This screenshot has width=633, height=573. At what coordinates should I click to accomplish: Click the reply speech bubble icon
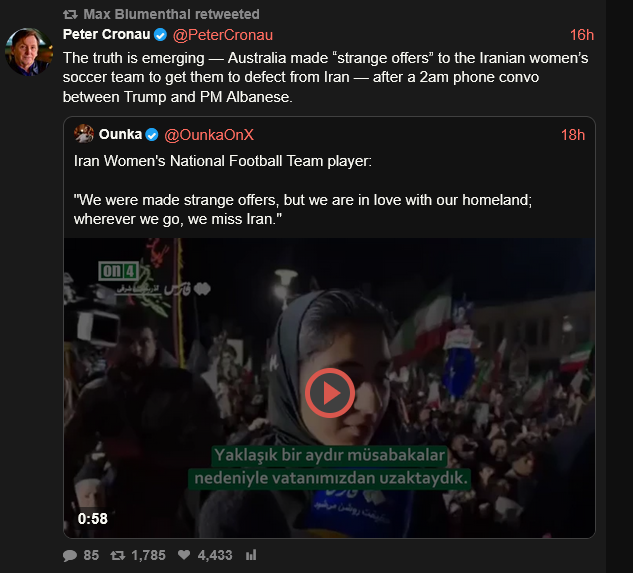click(69, 555)
